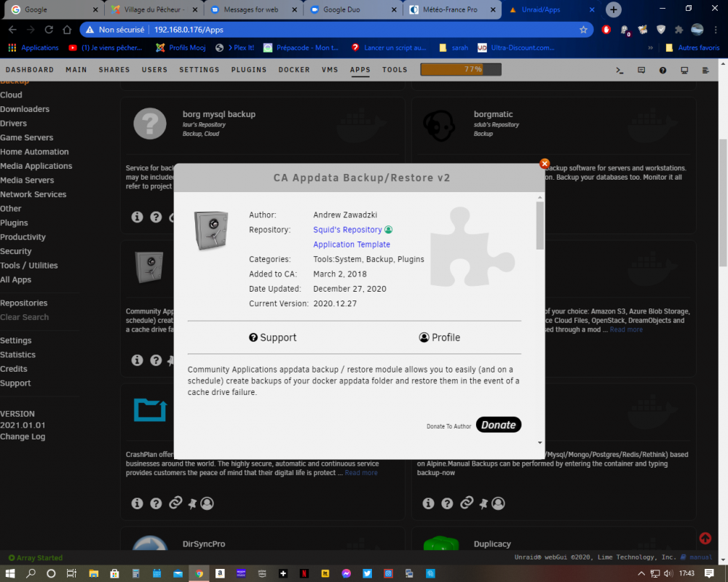The height and width of the screenshot is (582, 728).
Task: Open File Explorer from taskbar
Action: pyautogui.click(x=94, y=574)
